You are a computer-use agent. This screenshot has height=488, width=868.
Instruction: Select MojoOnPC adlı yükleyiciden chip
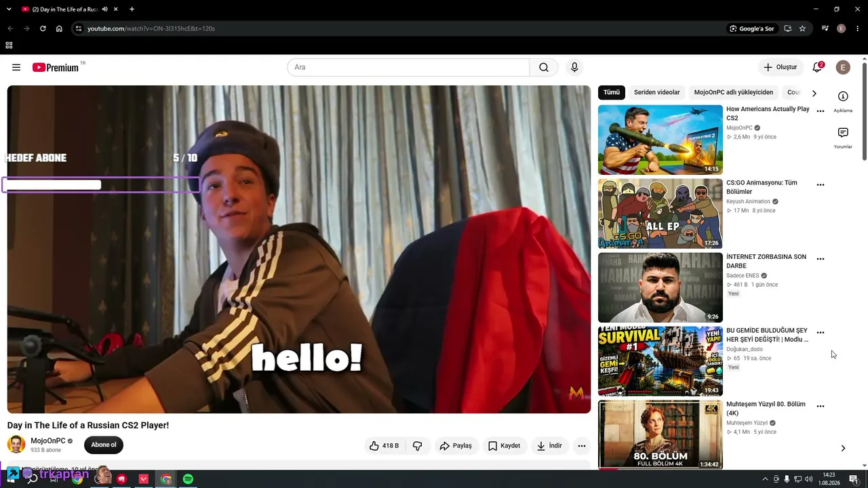click(x=734, y=93)
